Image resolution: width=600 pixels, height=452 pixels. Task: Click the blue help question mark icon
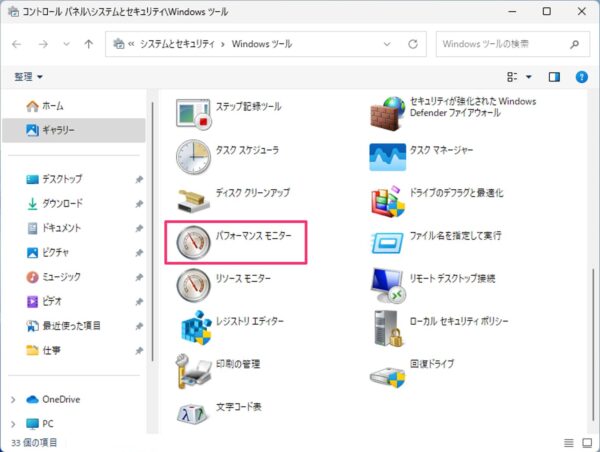tap(581, 77)
